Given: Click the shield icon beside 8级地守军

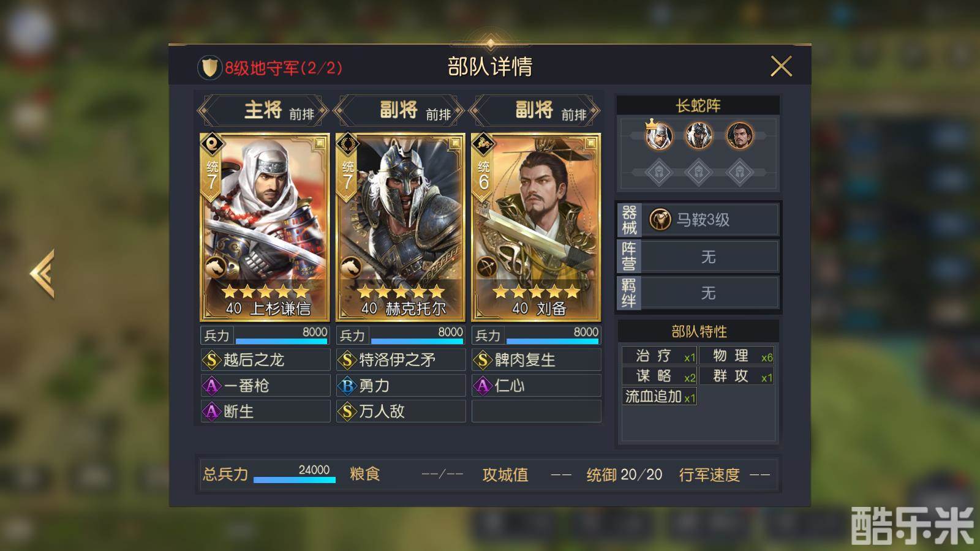Looking at the screenshot, I should tap(209, 67).
